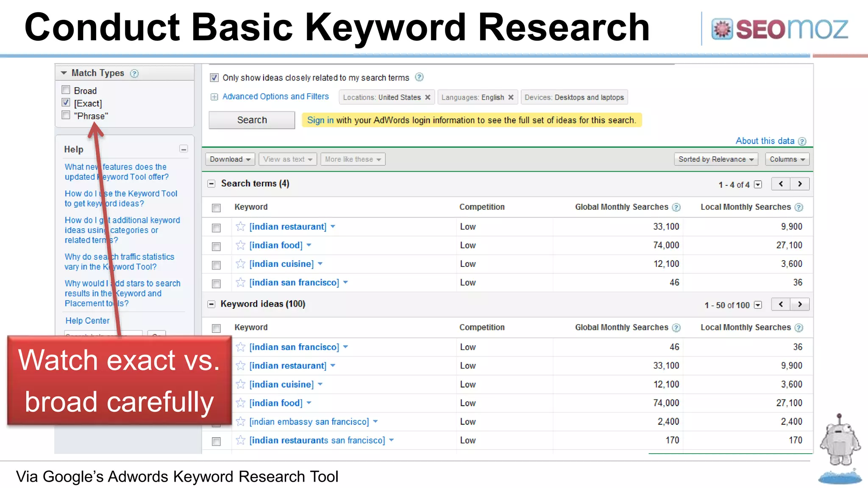Go to previous page of Search terms
Screen dimensions: 868x488
point(781,184)
